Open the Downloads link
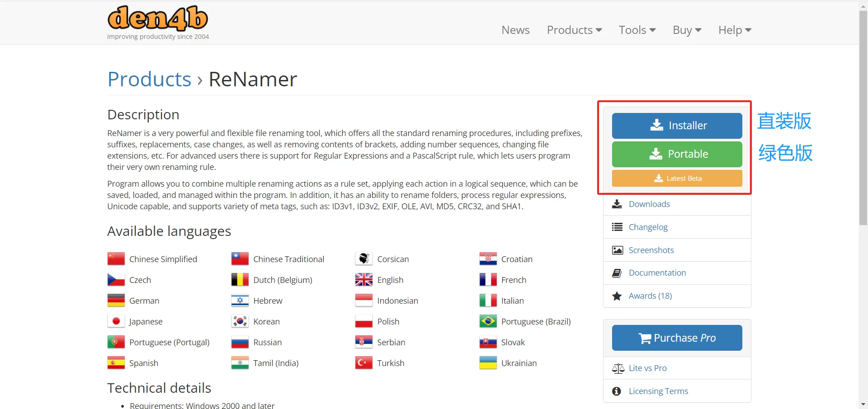Viewport: 868px width, 409px height. point(649,204)
